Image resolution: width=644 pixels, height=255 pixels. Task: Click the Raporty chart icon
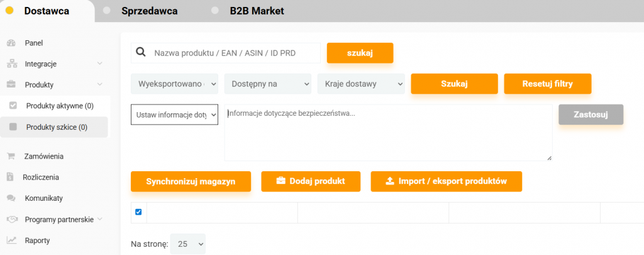click(x=11, y=240)
